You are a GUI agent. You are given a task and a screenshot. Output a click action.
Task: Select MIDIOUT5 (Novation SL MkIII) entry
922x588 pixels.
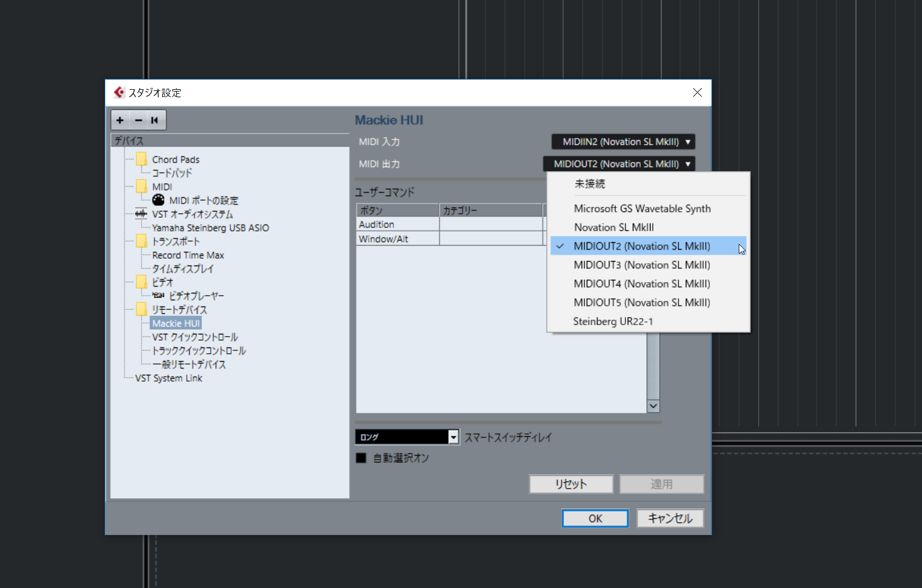pos(648,303)
